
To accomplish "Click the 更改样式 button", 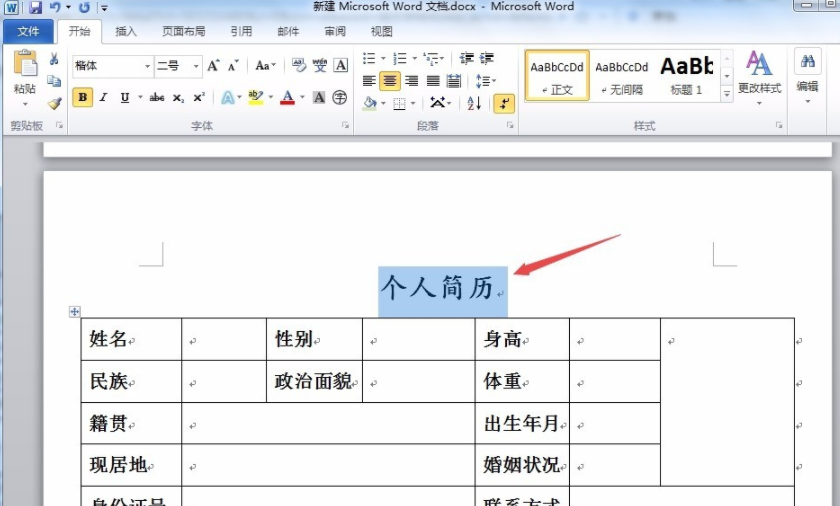I will pyautogui.click(x=759, y=74).
